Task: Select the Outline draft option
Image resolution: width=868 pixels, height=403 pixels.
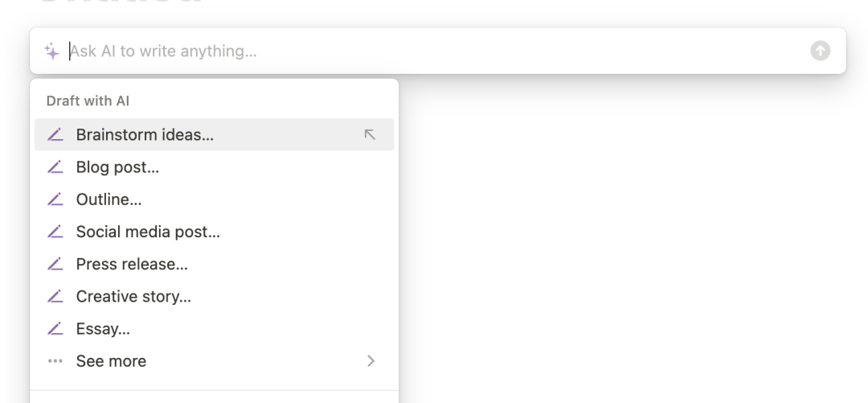Action: (x=108, y=199)
